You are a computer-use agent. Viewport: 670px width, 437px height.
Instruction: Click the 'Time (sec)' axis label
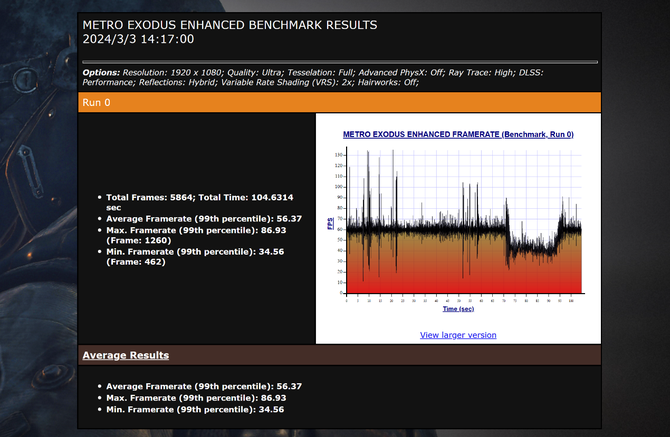[x=458, y=308]
